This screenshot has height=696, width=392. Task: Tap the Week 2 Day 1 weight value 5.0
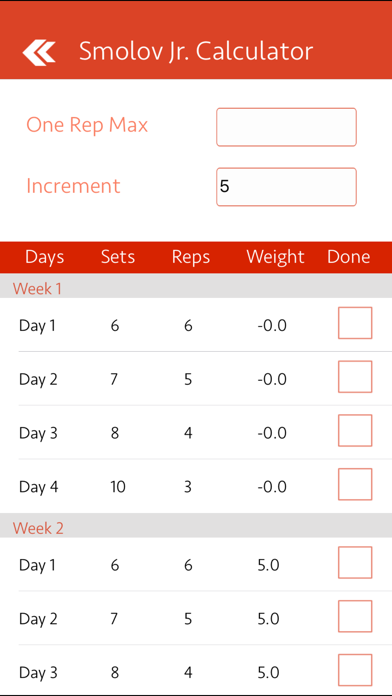(x=268, y=565)
